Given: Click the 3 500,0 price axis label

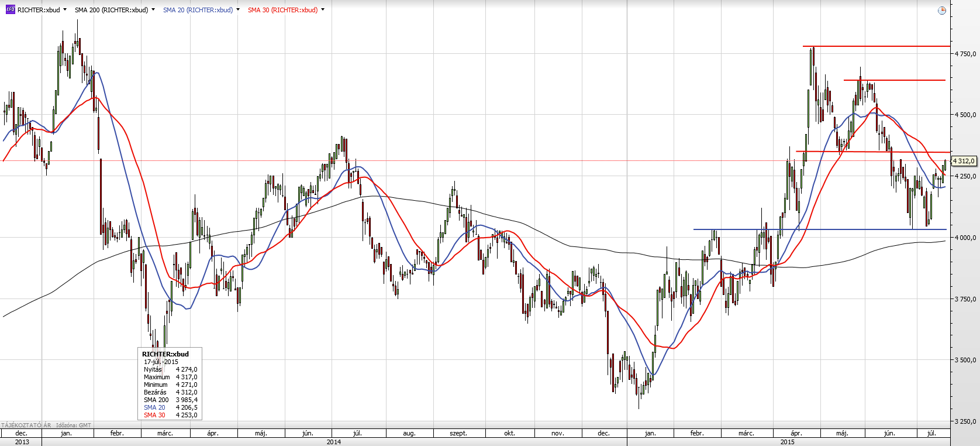Looking at the screenshot, I should point(965,360).
